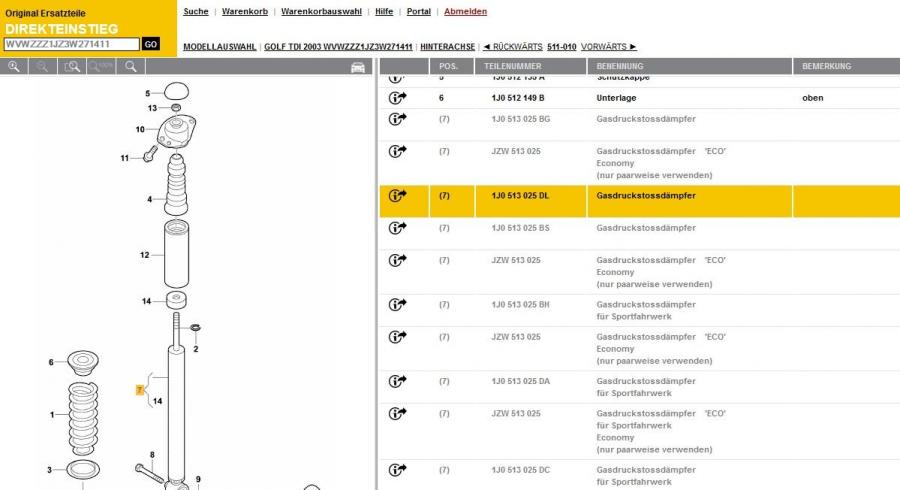Open info icon for 1J0 513 025 DL
The height and width of the screenshot is (490, 900).
(397, 196)
